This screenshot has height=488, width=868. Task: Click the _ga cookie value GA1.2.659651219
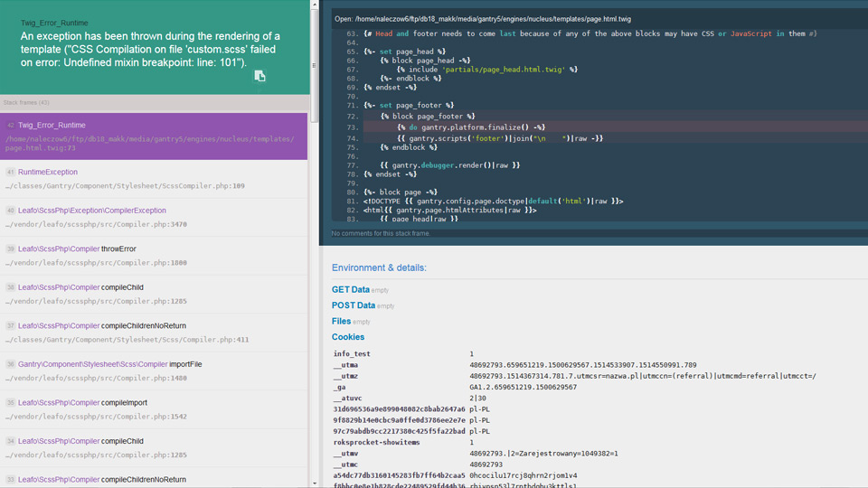(x=524, y=388)
